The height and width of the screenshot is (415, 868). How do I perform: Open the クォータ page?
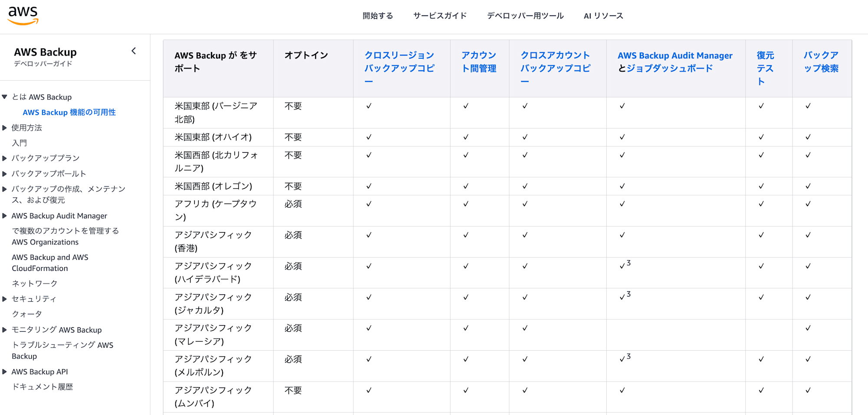pos(27,314)
